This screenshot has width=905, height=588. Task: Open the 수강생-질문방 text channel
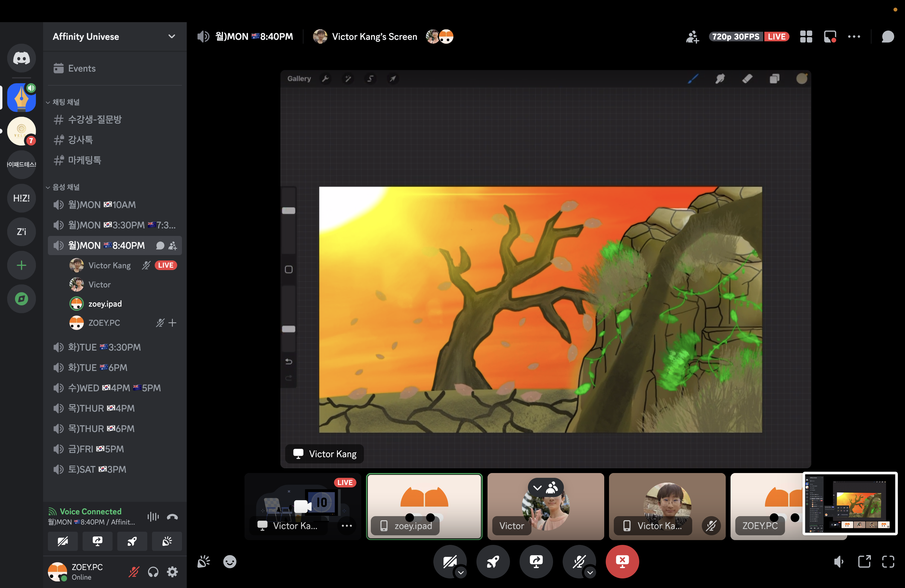95,119
